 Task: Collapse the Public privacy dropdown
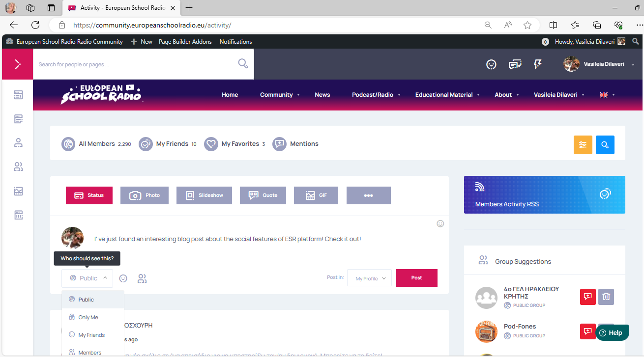[x=87, y=278]
